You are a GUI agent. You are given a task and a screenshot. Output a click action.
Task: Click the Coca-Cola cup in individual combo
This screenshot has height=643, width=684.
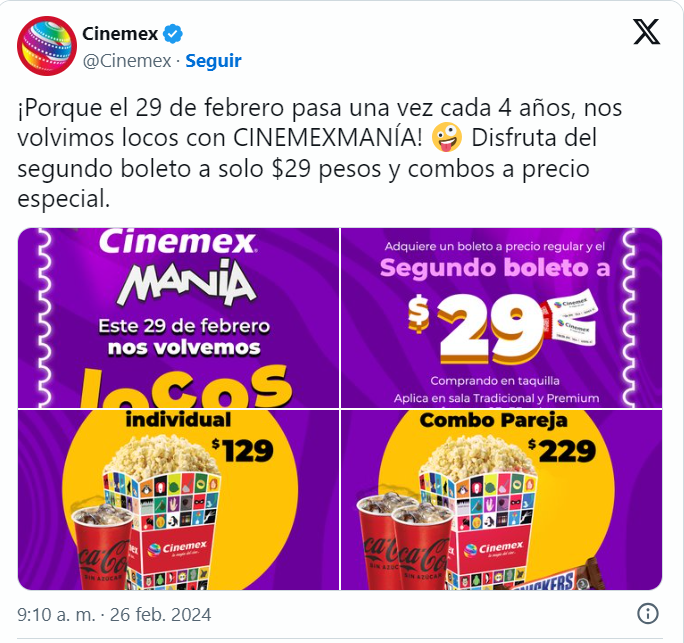click(103, 546)
